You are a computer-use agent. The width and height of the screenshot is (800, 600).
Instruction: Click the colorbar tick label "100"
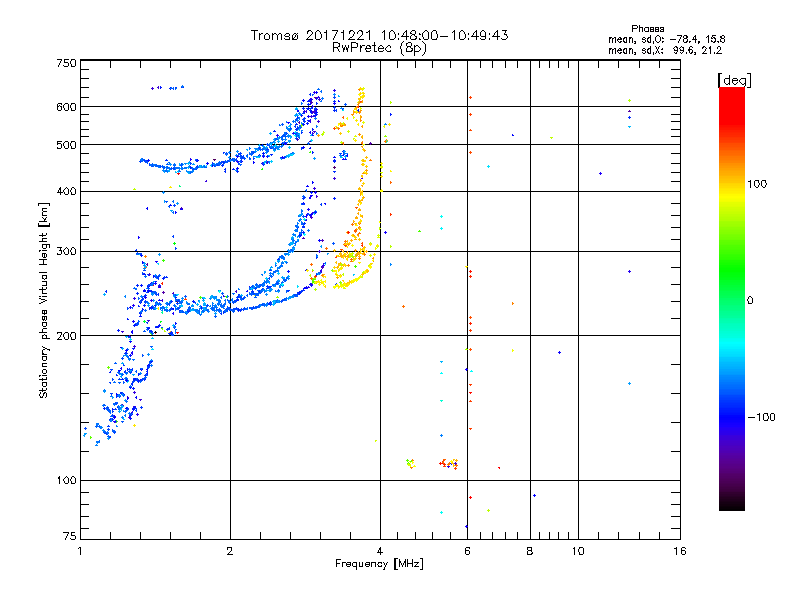point(757,184)
